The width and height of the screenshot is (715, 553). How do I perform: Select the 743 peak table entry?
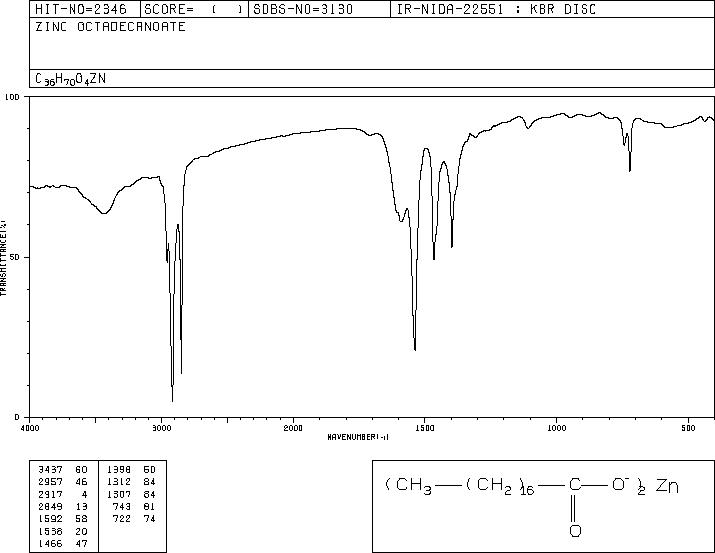click(122, 506)
